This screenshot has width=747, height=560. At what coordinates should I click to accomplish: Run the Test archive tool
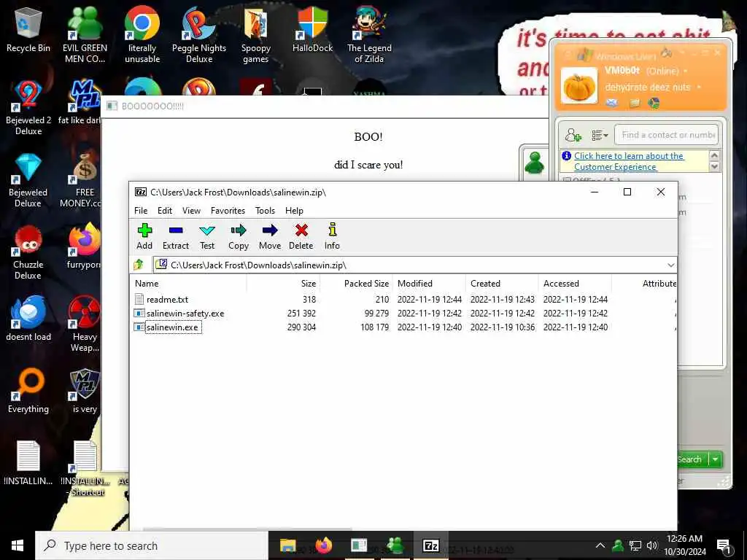[207, 236]
